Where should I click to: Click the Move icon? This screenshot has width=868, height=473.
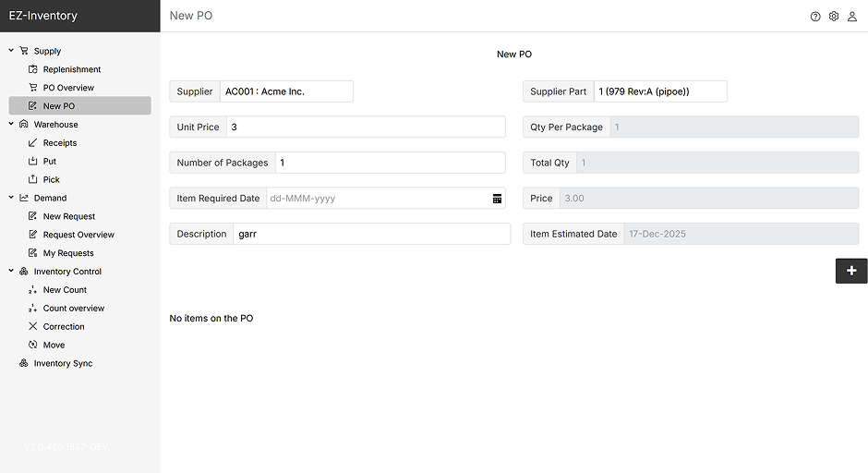pyautogui.click(x=32, y=345)
